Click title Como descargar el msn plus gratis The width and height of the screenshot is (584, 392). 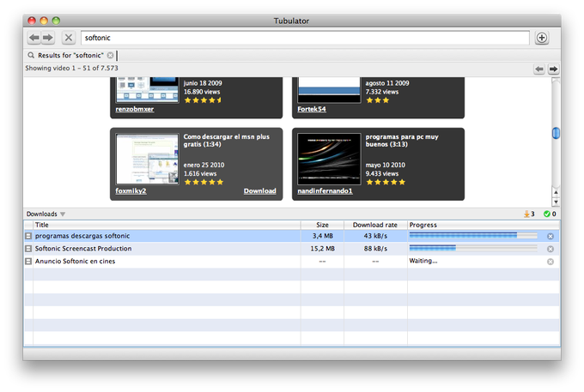[x=226, y=141]
